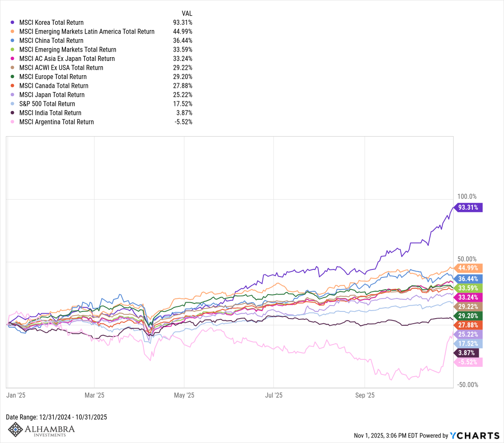Click the blue MSCI China legend dot
The image size is (504, 443).
pos(13,41)
